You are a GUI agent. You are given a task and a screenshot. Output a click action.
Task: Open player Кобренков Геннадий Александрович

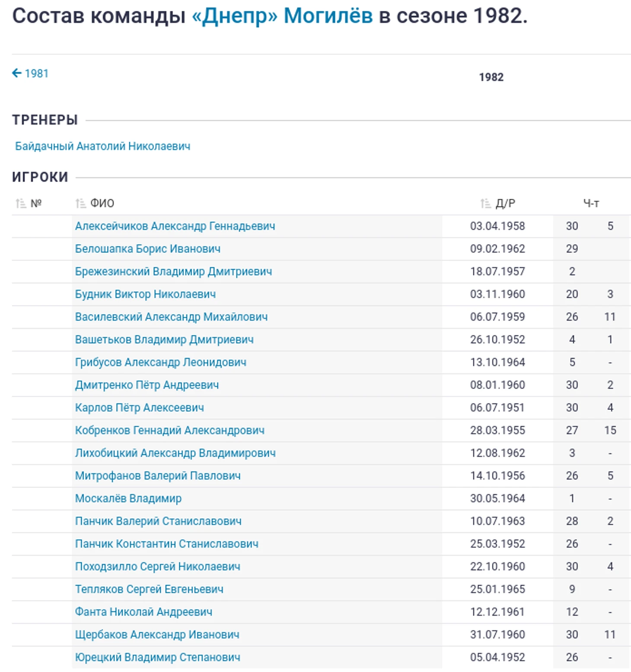point(170,430)
